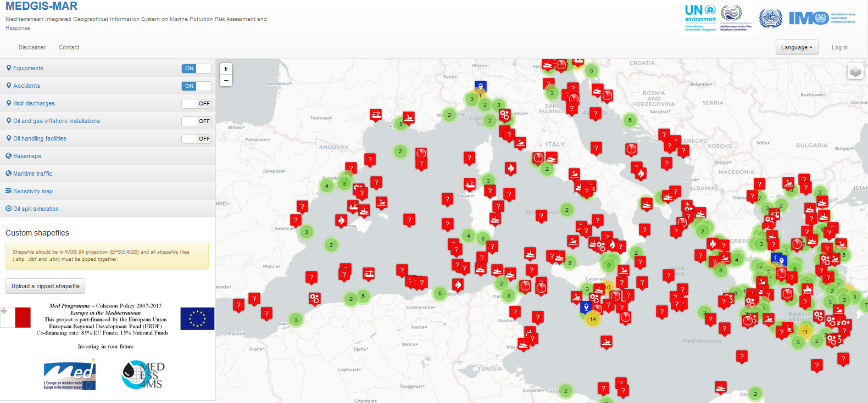The image size is (868, 403).
Task: Turn on Oil handling facilities toggle
Action: pyautogui.click(x=196, y=139)
